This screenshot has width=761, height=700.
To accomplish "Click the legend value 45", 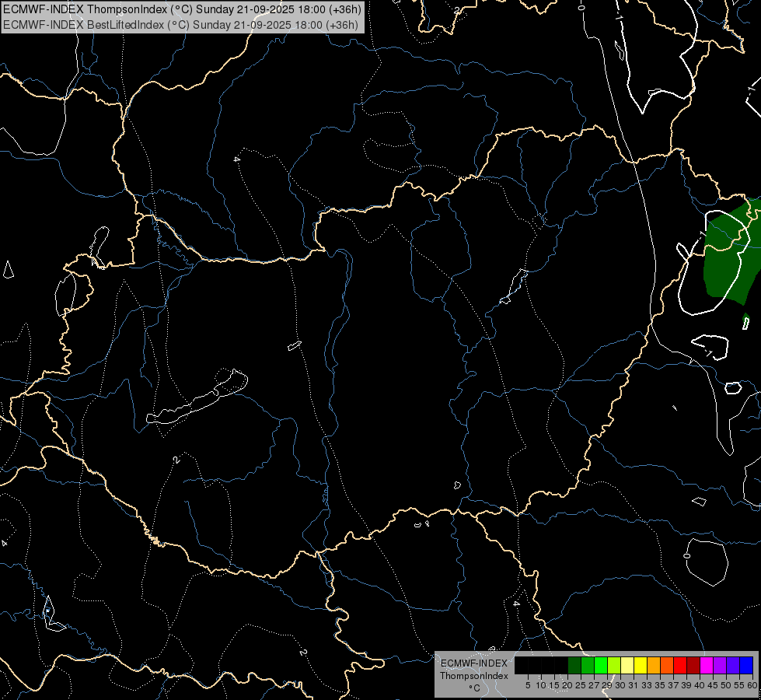I will tap(714, 685).
